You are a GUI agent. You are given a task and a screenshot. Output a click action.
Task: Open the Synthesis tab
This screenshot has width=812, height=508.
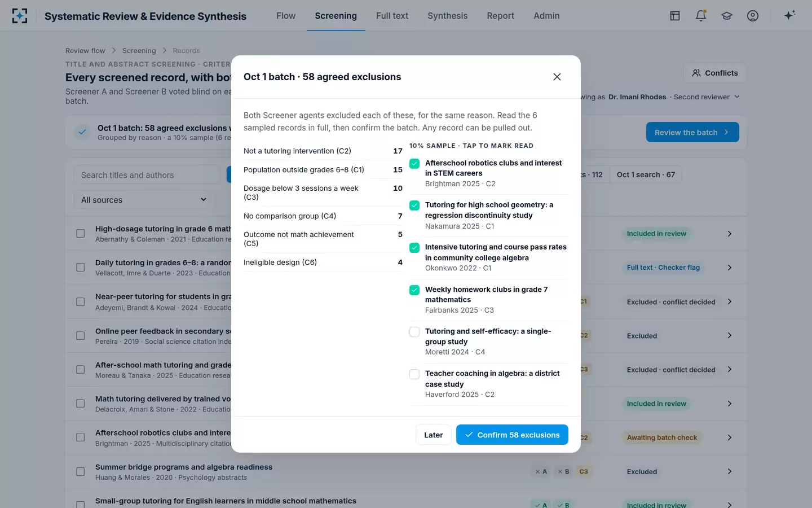click(x=448, y=16)
